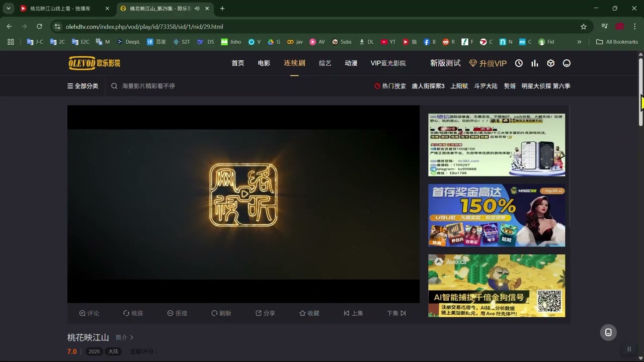
Task: Open the DeepL bookmark
Action: coord(128,42)
